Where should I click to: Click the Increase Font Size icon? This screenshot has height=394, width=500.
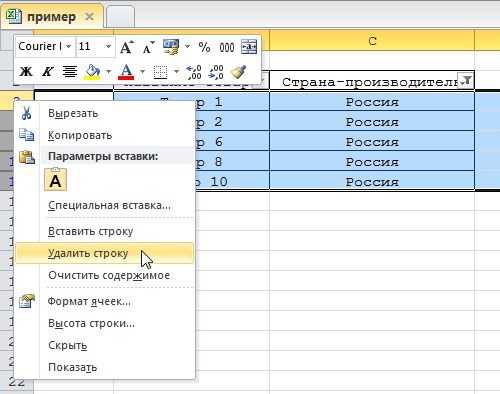click(127, 47)
